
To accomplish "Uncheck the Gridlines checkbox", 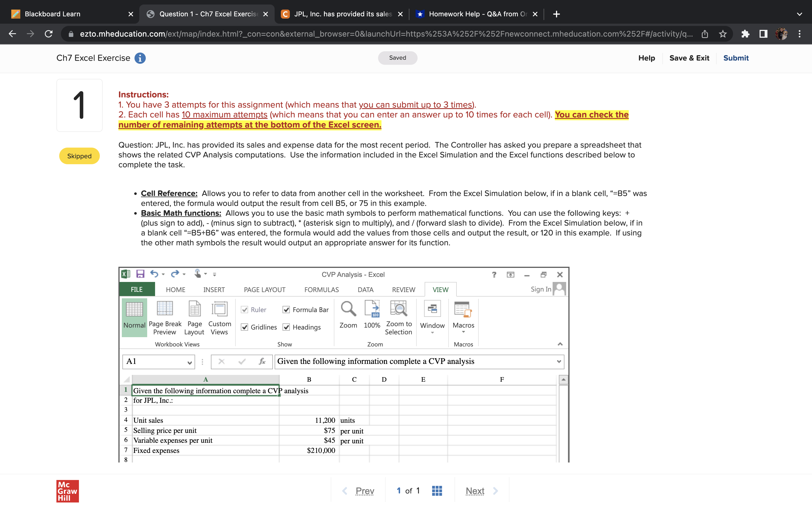I will [x=245, y=327].
